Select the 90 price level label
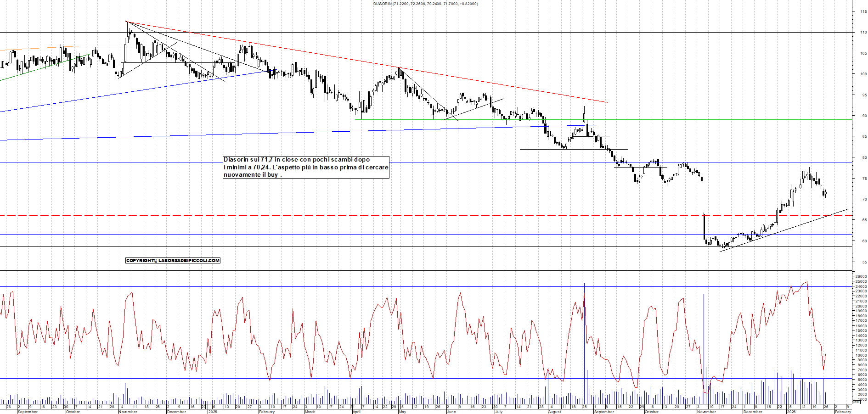This screenshot has height=414, width=868. pyautogui.click(x=864, y=116)
